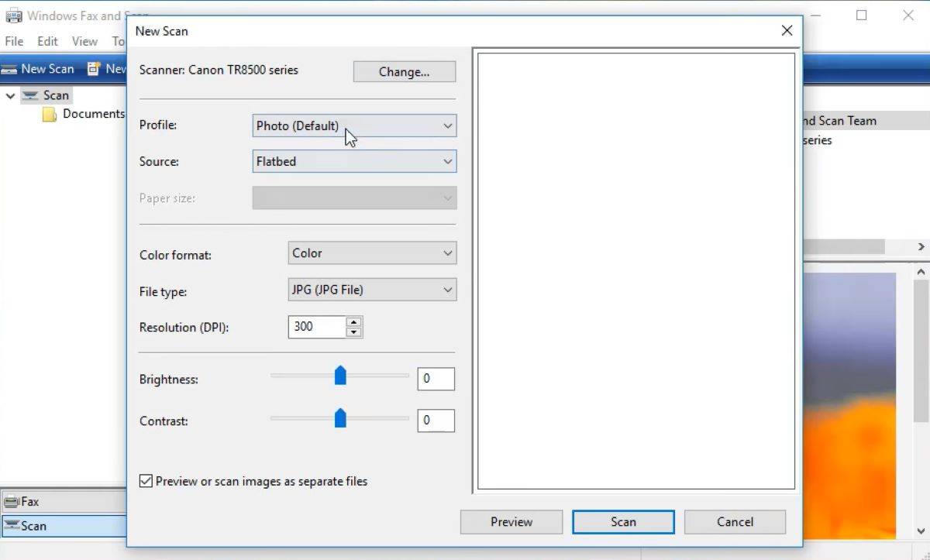Open the Documents folder icon

coord(49,113)
